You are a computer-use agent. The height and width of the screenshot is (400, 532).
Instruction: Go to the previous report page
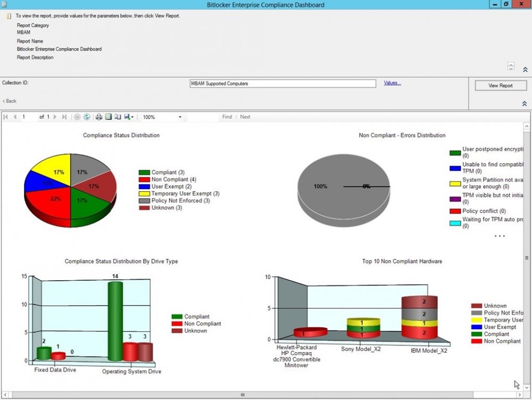14,117
